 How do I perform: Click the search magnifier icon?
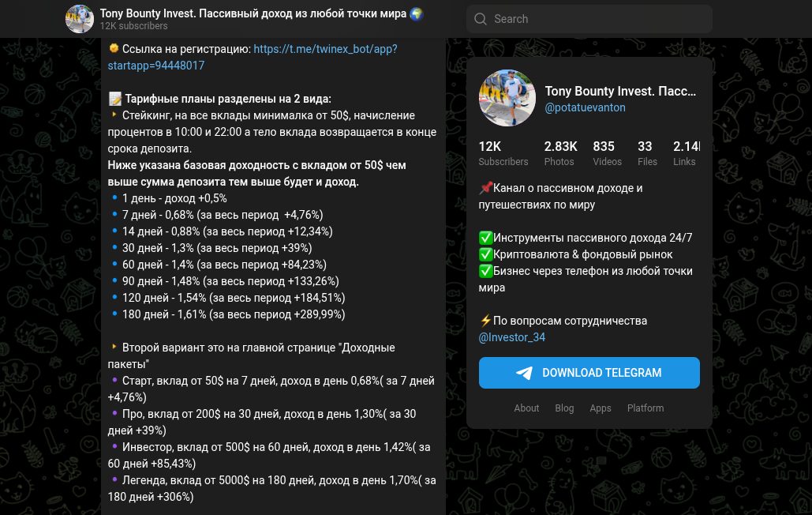tap(480, 19)
